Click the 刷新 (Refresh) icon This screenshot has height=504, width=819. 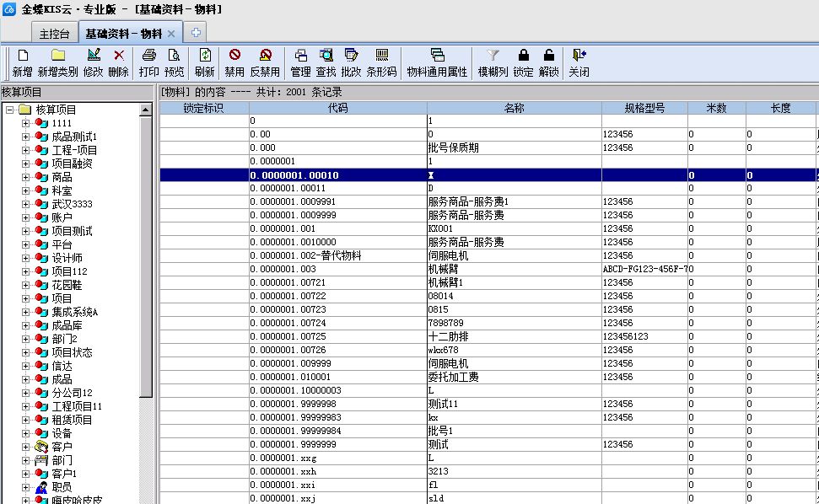(x=205, y=55)
